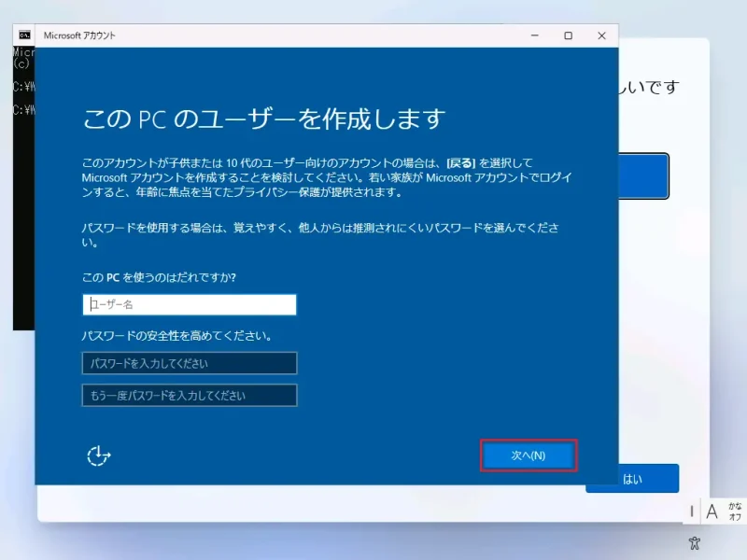
Task: Focus the パスワードを入力してください field
Action: point(190,363)
